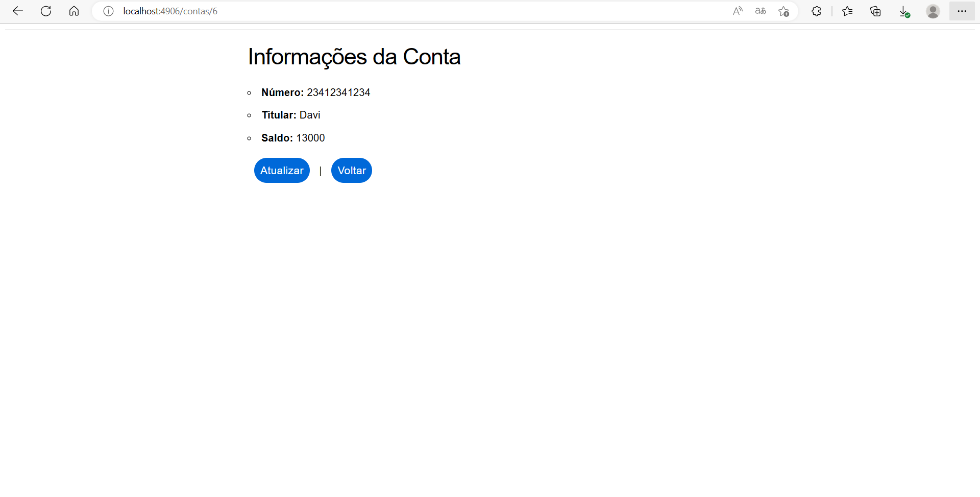
Task: View site information for localhost
Action: click(x=108, y=11)
